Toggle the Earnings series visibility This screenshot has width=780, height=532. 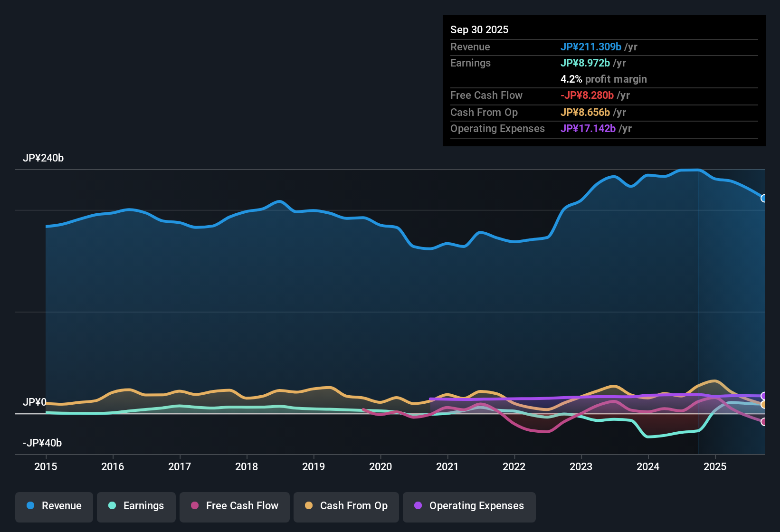[x=136, y=506]
